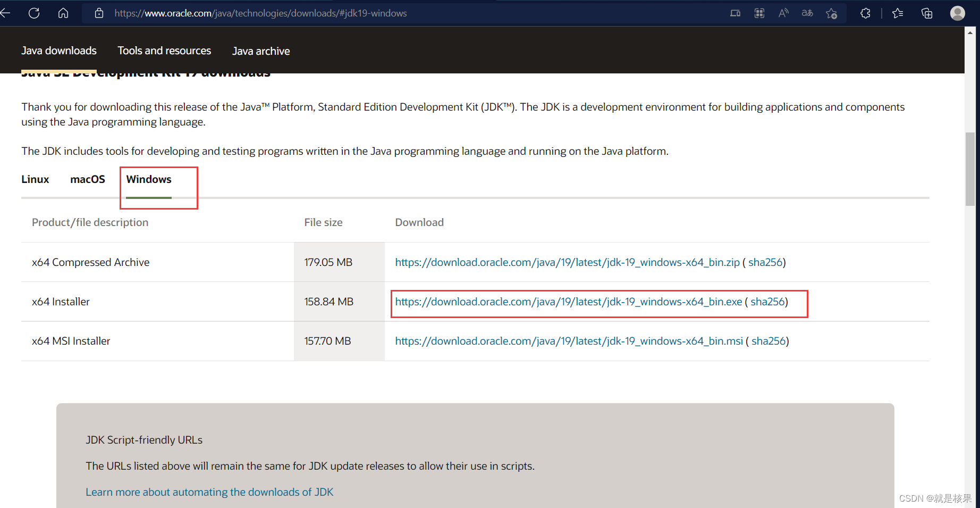Viewport: 980px width, 508px height.
Task: Open the translate page icon
Action: point(807,13)
